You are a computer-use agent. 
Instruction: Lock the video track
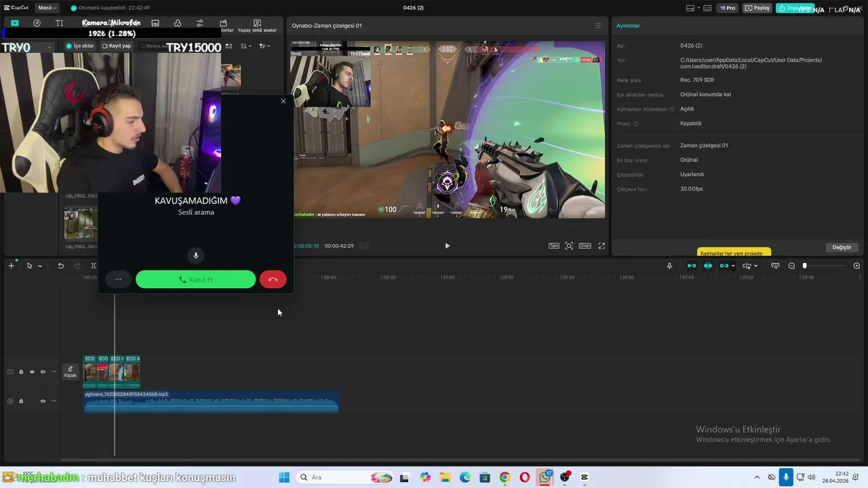(x=21, y=371)
